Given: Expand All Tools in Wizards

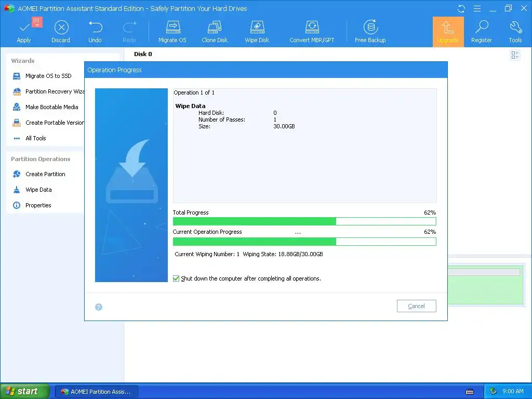Looking at the screenshot, I should [29, 138].
